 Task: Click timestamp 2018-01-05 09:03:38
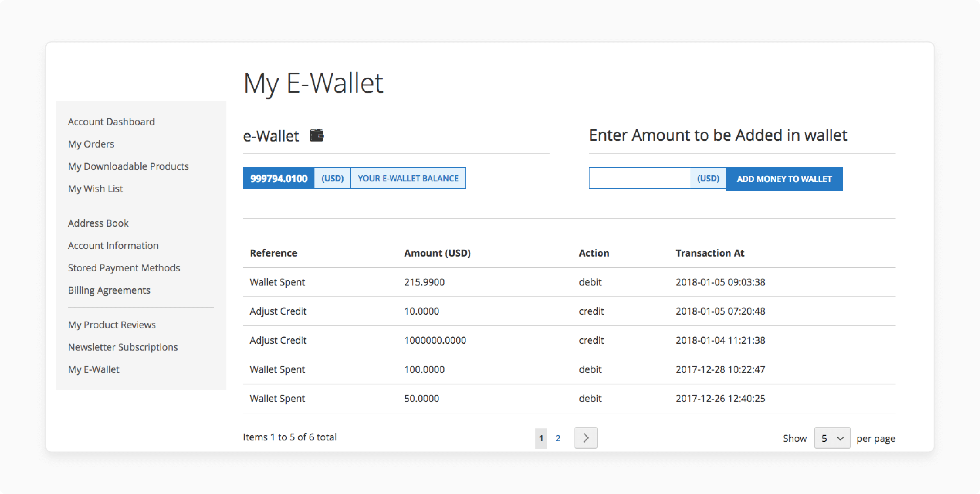tap(720, 282)
